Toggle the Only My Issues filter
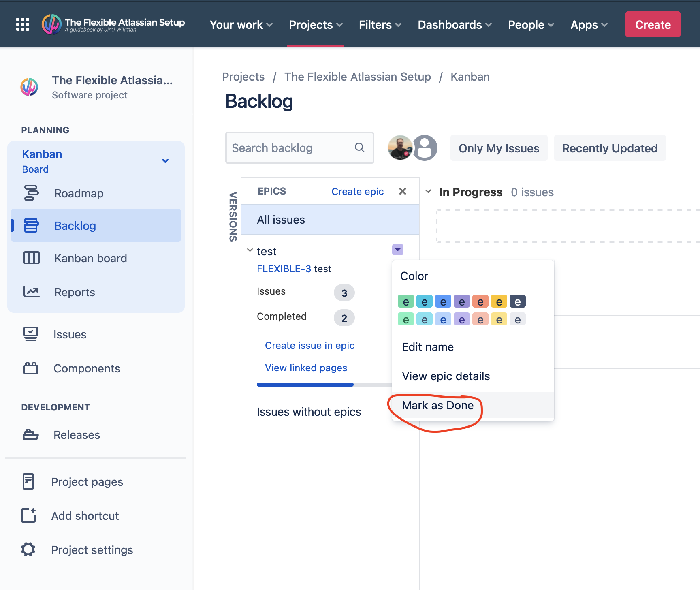700x590 pixels. tap(498, 148)
